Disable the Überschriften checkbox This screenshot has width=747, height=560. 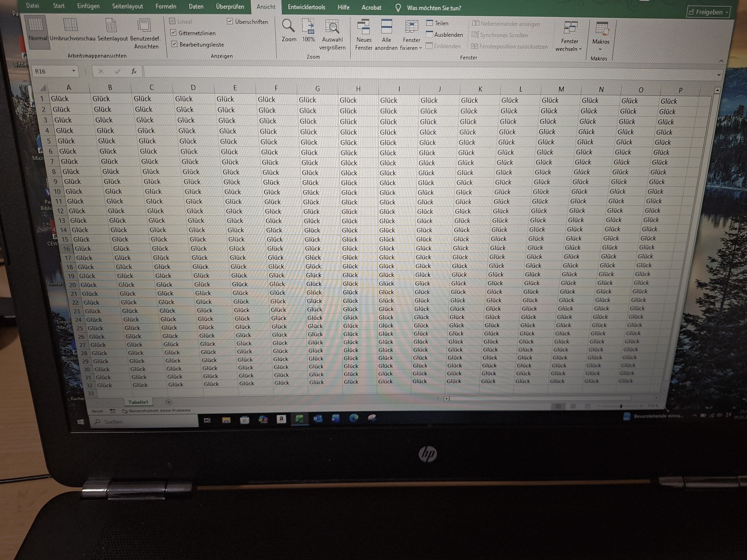(x=230, y=21)
